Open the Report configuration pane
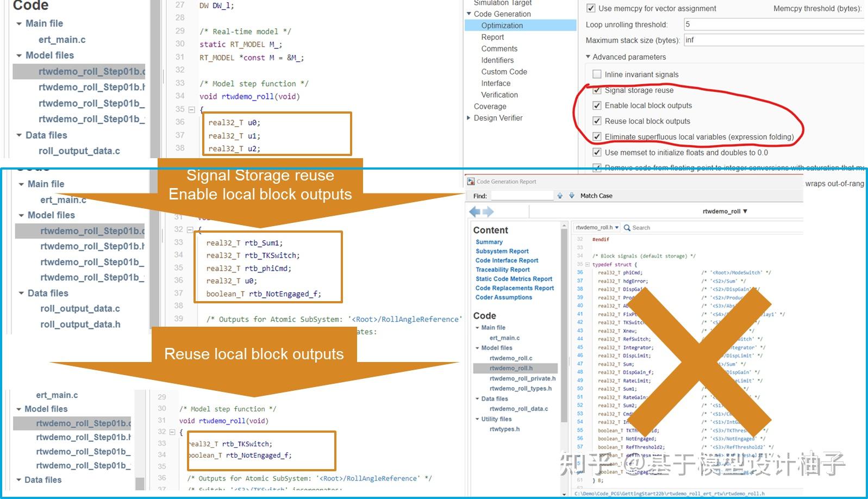Screen dimensions: 868x499 click(492, 37)
